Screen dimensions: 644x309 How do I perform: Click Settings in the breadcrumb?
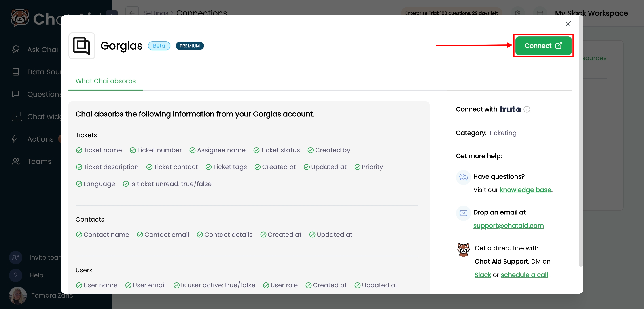coord(156,13)
